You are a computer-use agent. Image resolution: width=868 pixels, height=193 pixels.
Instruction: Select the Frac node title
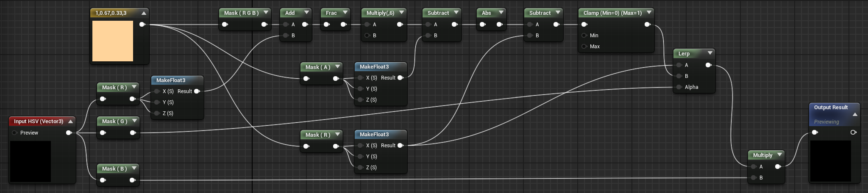pos(331,13)
